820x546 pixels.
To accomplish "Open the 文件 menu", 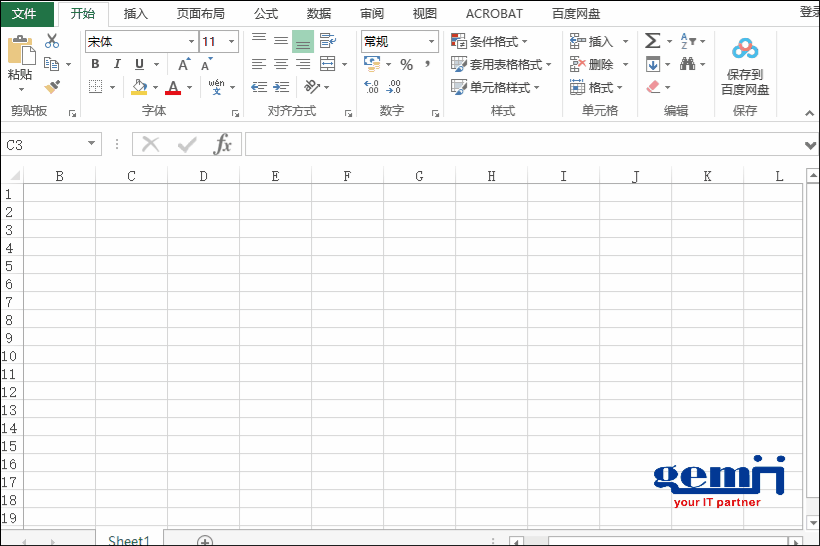I will click(25, 14).
